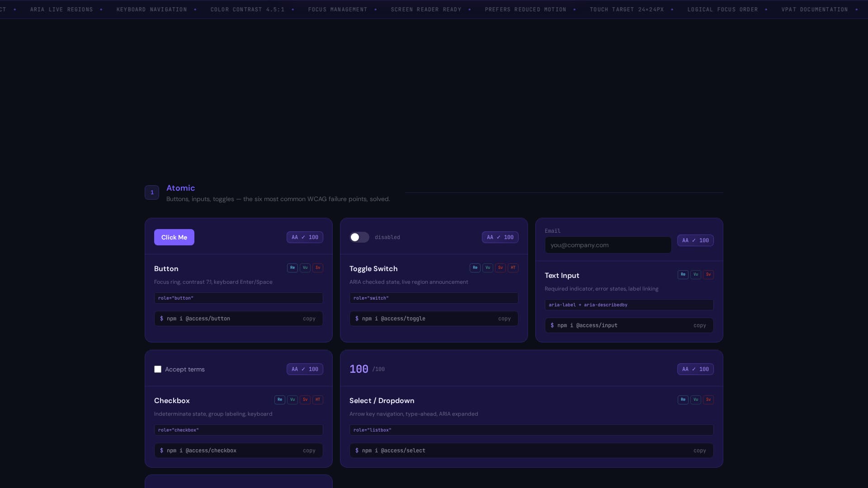Click the Re badge on Select / Dropdown card
Screen dimensions: 868x488
[x=683, y=400]
